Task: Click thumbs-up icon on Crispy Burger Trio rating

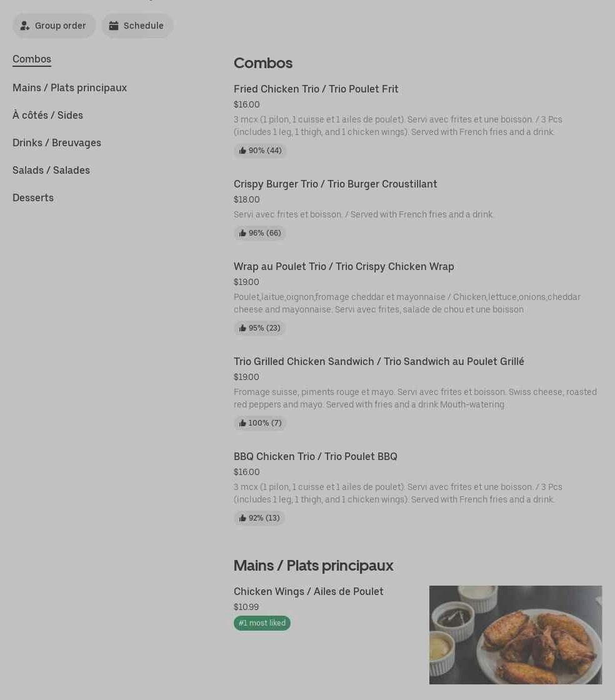Action: pos(242,233)
